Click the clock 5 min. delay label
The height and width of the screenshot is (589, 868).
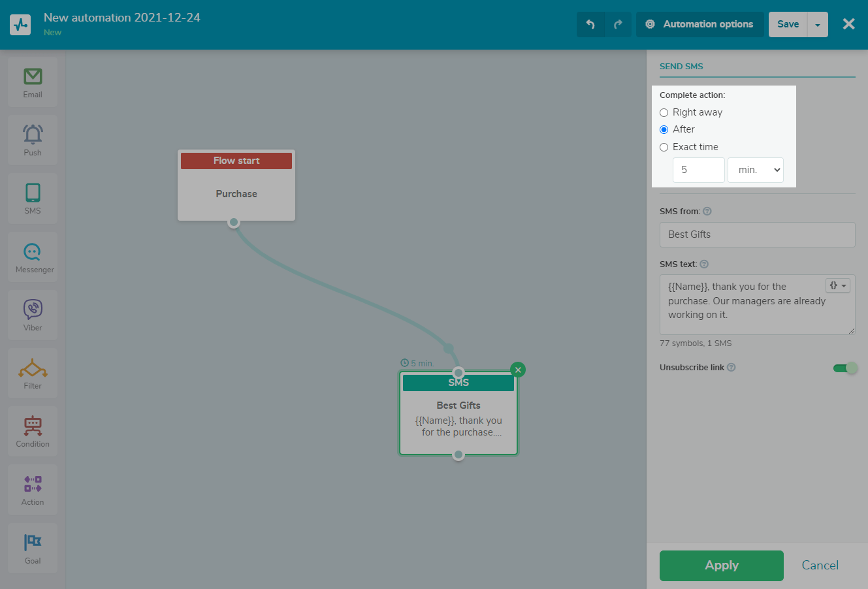click(417, 363)
